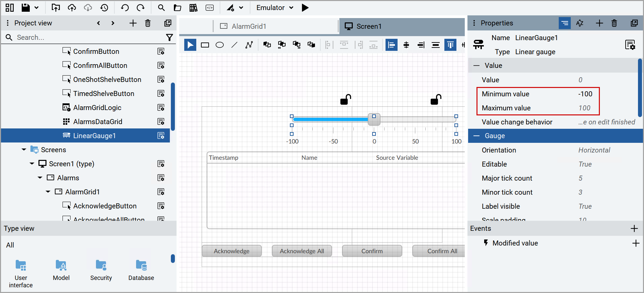Click the Save icon in top toolbar

pyautogui.click(x=26, y=8)
